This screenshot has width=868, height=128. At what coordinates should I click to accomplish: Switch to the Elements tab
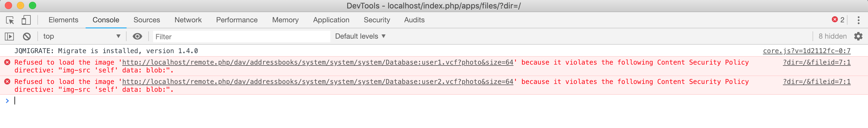click(63, 20)
